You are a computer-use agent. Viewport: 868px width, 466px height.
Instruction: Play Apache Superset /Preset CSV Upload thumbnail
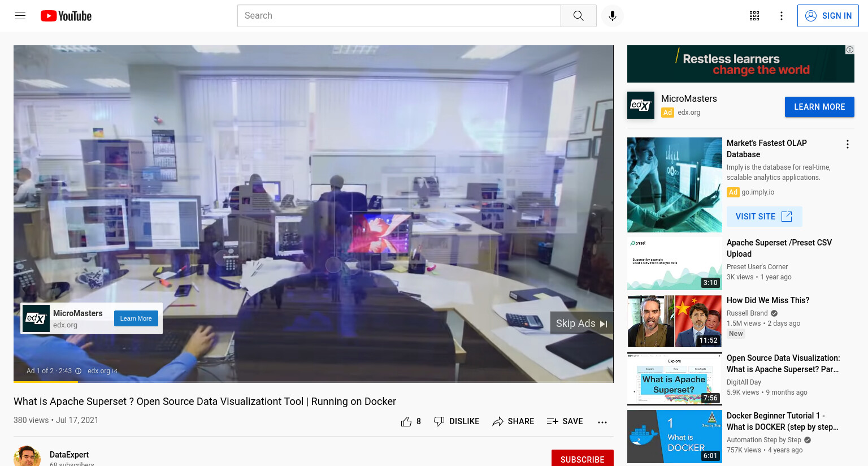point(675,264)
